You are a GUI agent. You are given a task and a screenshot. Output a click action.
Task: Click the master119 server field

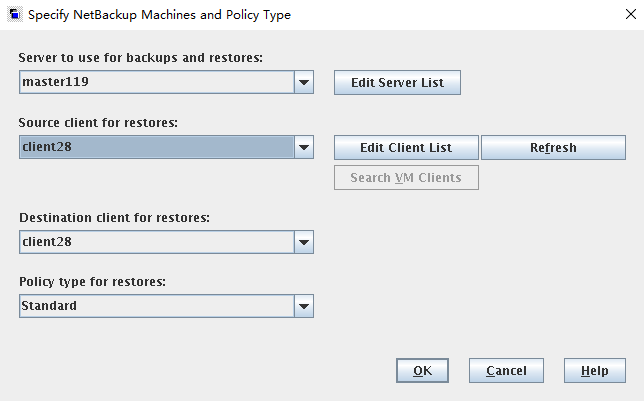(x=157, y=83)
